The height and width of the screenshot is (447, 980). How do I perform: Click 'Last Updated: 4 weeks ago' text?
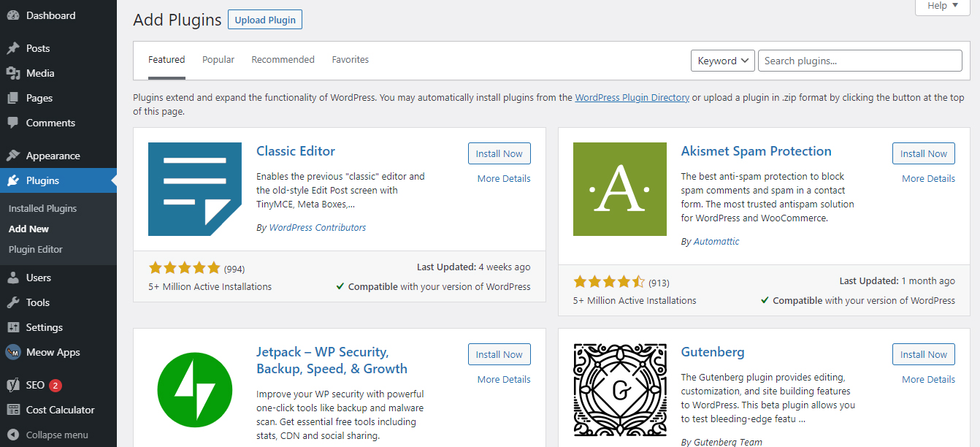(x=474, y=267)
